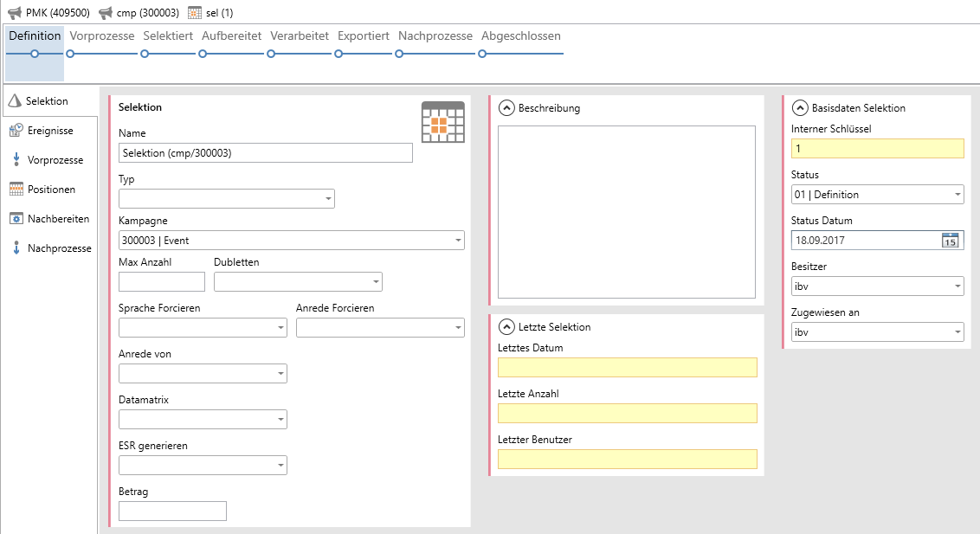Image resolution: width=980 pixels, height=534 pixels.
Task: Click the large calendar icon in Selektion panel
Action: coord(442,123)
